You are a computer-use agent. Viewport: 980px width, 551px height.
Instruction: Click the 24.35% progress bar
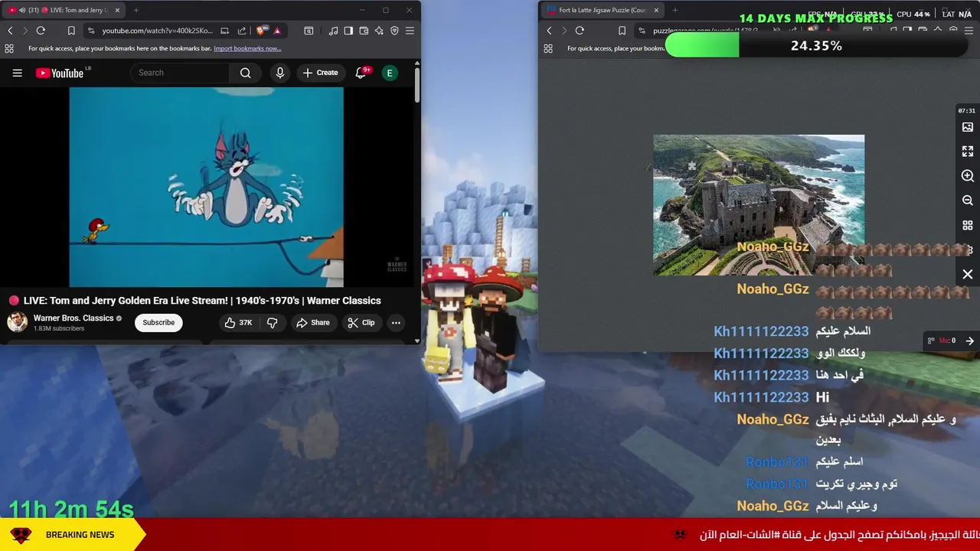tap(816, 46)
